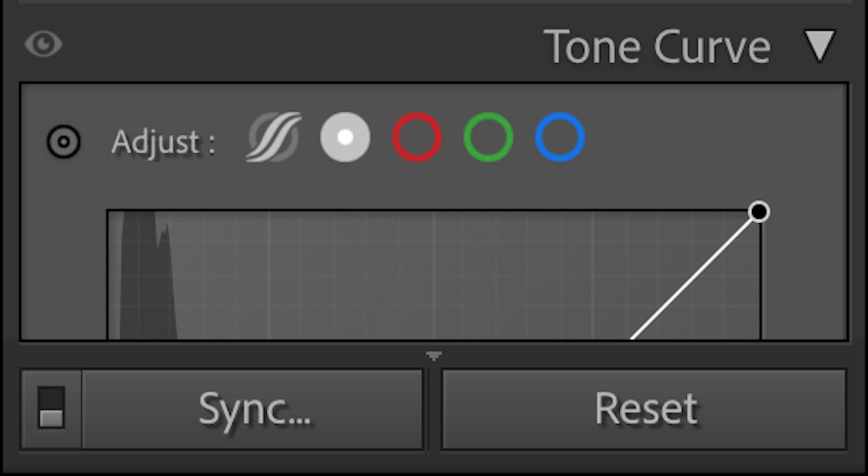Switch to the parametric curve mode
The image size is (868, 476).
click(x=273, y=138)
